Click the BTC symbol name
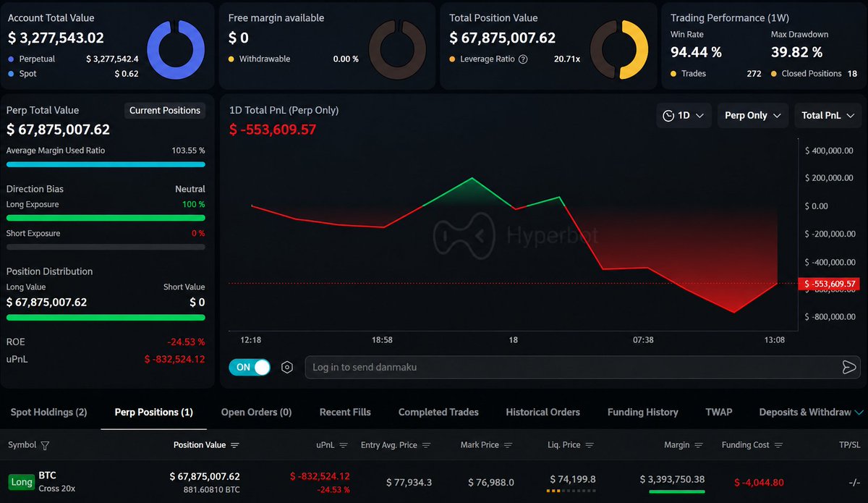 47,475
